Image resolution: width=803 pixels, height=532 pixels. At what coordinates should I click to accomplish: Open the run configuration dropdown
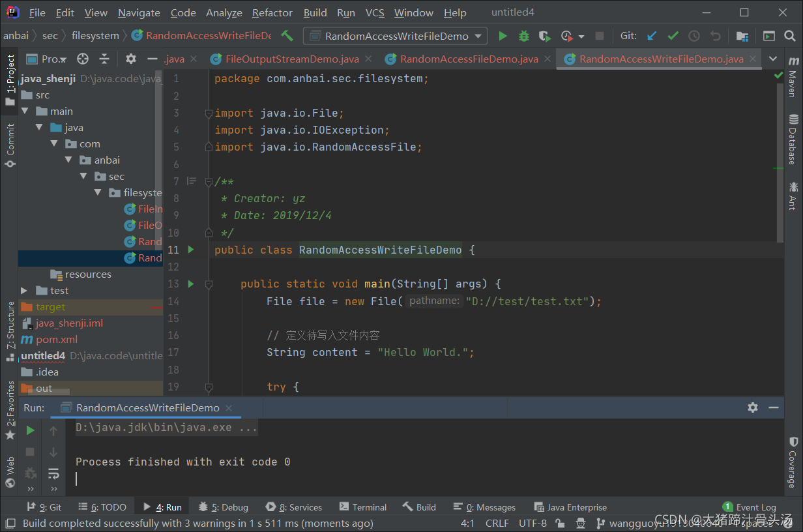[396, 36]
